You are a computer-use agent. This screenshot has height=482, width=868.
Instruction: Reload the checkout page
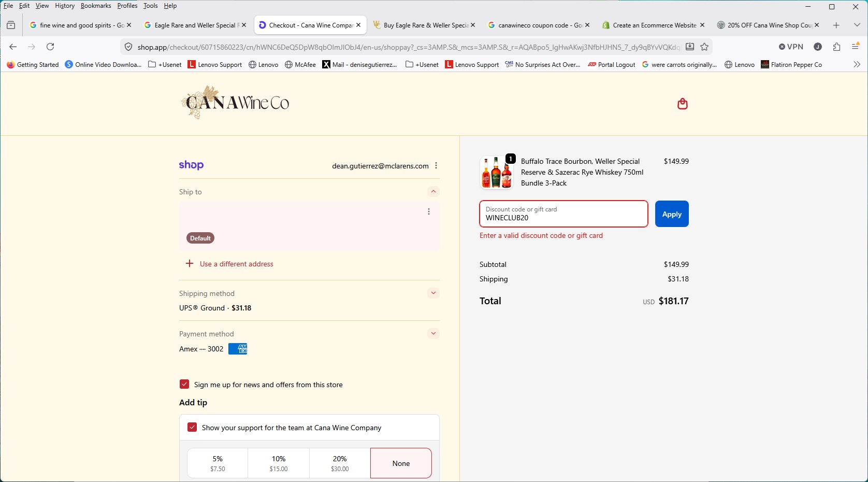click(x=50, y=47)
